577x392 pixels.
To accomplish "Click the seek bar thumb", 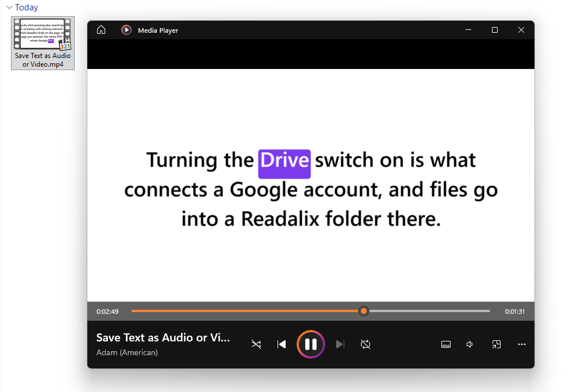I will [x=364, y=312].
